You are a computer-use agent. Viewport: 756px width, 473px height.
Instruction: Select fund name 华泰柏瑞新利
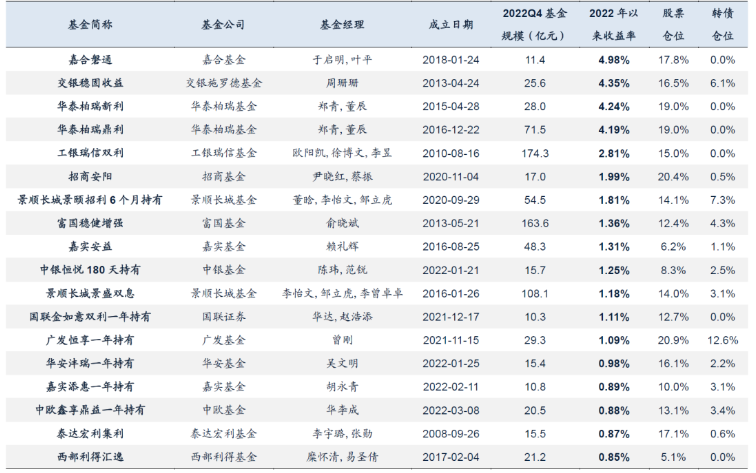pos(90,106)
